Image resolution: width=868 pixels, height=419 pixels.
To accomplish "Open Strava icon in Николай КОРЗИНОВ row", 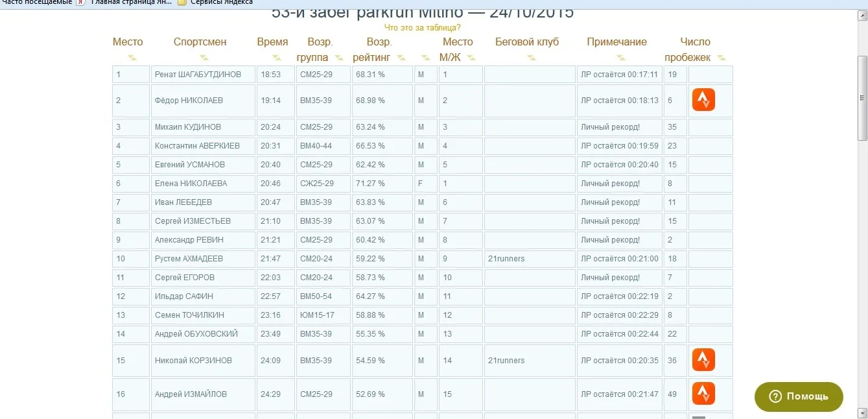I will pyautogui.click(x=703, y=360).
